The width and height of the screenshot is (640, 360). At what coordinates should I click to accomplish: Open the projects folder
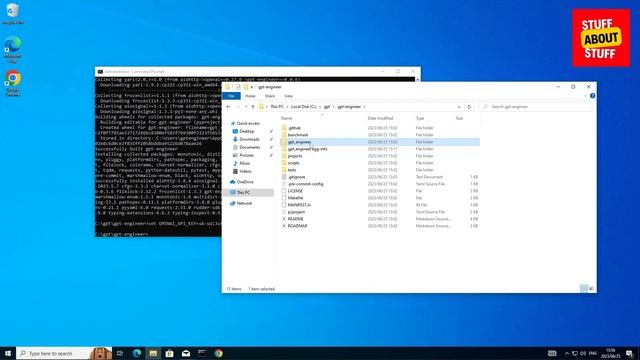point(295,156)
